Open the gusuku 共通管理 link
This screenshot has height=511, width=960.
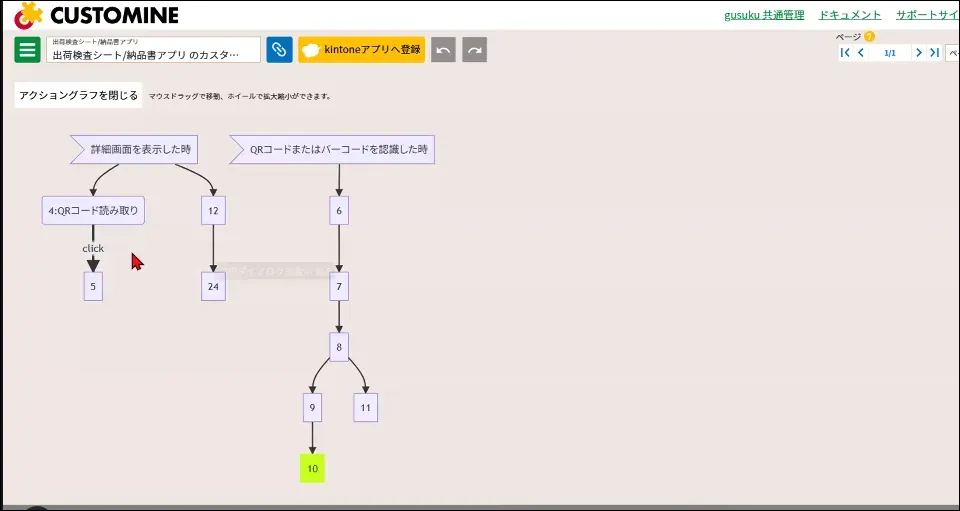point(764,15)
